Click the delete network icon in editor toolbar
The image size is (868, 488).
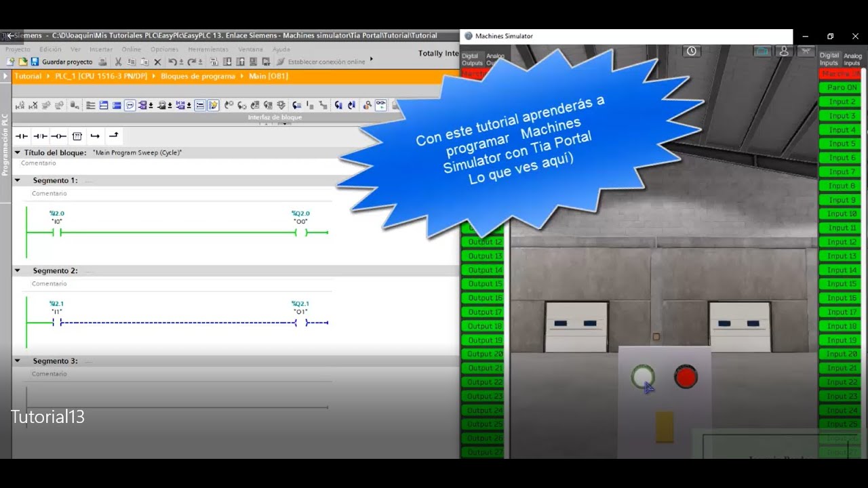[x=33, y=105]
